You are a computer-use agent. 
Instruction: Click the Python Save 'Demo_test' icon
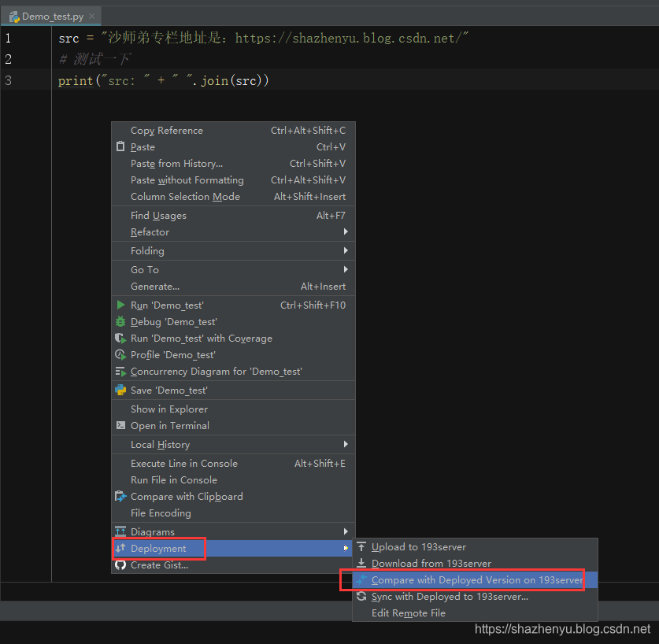click(120, 390)
